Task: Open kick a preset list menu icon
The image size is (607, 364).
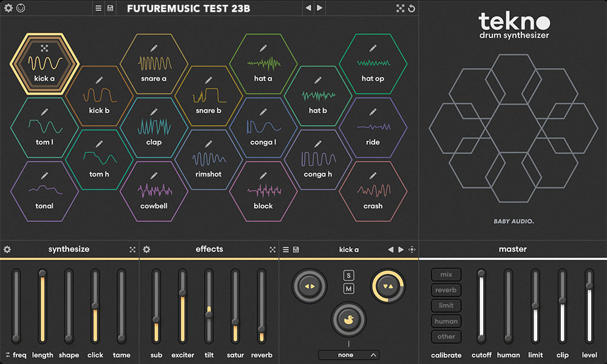Action: (286, 250)
